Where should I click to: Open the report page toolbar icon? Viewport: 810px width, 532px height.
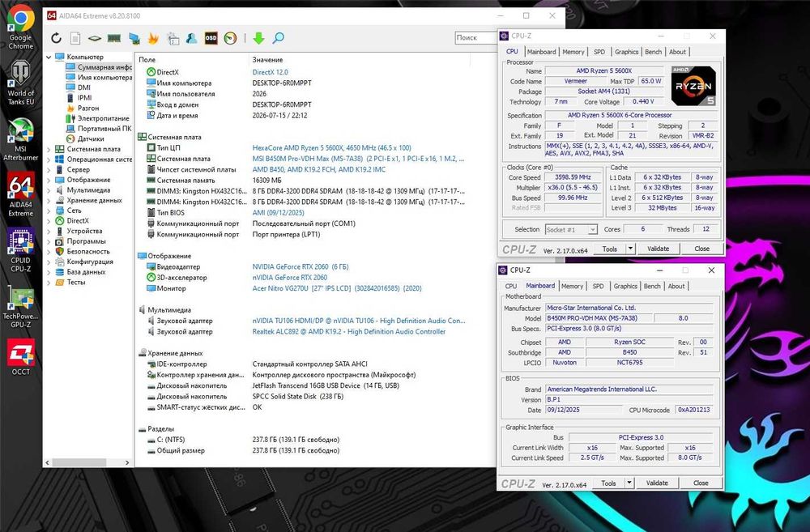pos(75,38)
